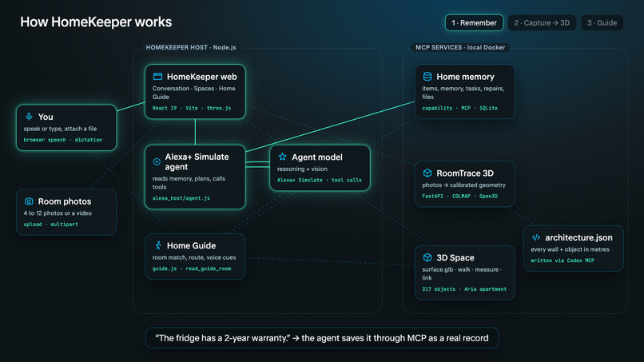This screenshot has width=644, height=362.
Task: Click "reads memory, plans, calls tools" description
Action: (189, 183)
